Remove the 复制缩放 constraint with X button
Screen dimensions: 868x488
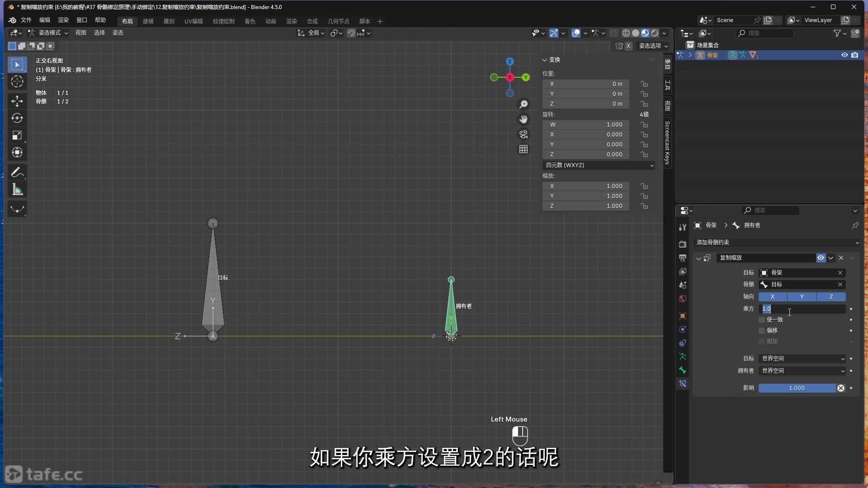tap(841, 258)
